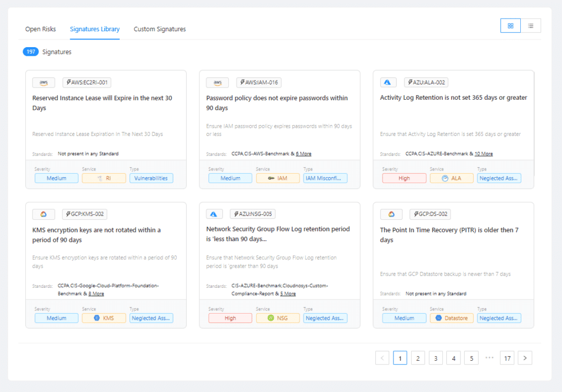This screenshot has width=562, height=392.
Task: Click the IAM service badge with key icon
Action: click(278, 178)
